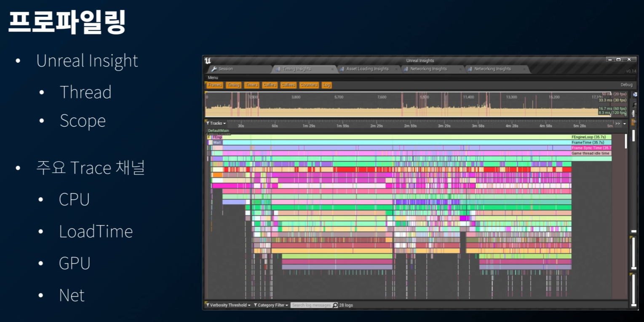644x322 pixels.
Task: Click the Debug button
Action: coord(626,85)
